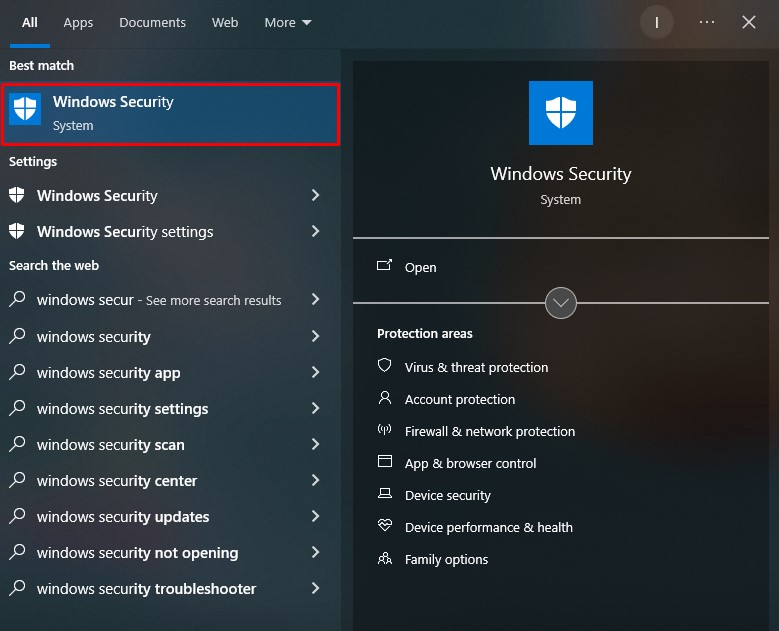This screenshot has height=631, width=779.
Task: Expand the circular chevron under Open
Action: pyautogui.click(x=560, y=303)
